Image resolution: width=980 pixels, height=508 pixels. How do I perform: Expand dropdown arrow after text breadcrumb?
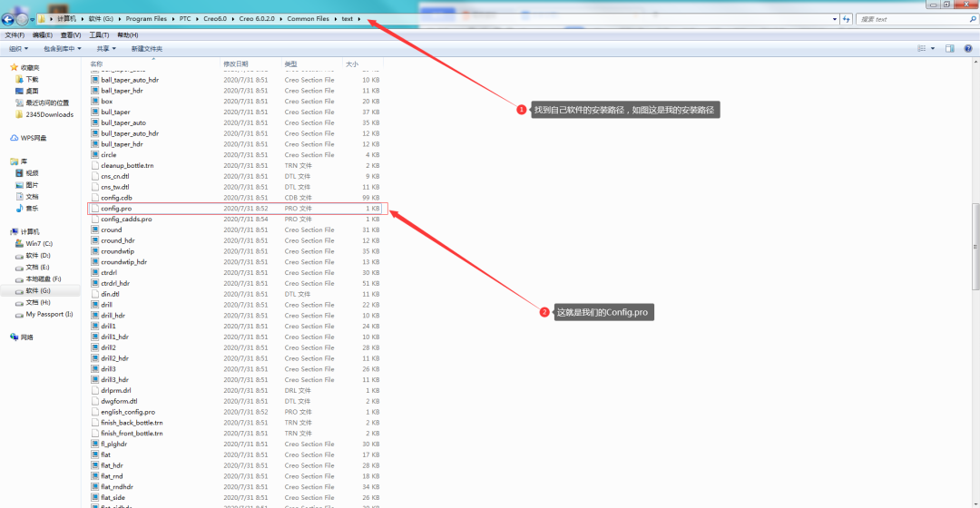tap(359, 19)
